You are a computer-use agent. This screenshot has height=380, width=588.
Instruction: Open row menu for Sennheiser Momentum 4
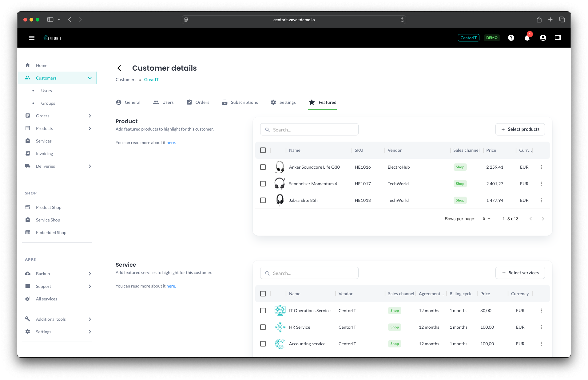pos(541,184)
